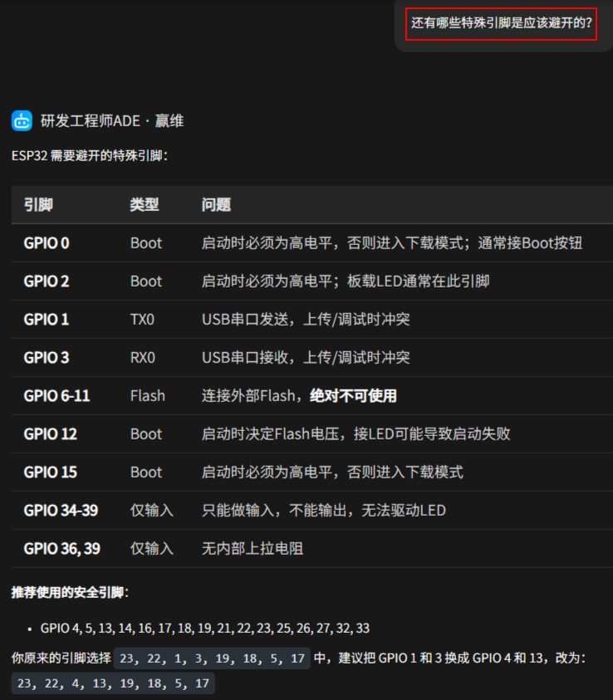Click the Boot type in GPIO 15 row
This screenshot has height=700, width=613.
point(146,472)
